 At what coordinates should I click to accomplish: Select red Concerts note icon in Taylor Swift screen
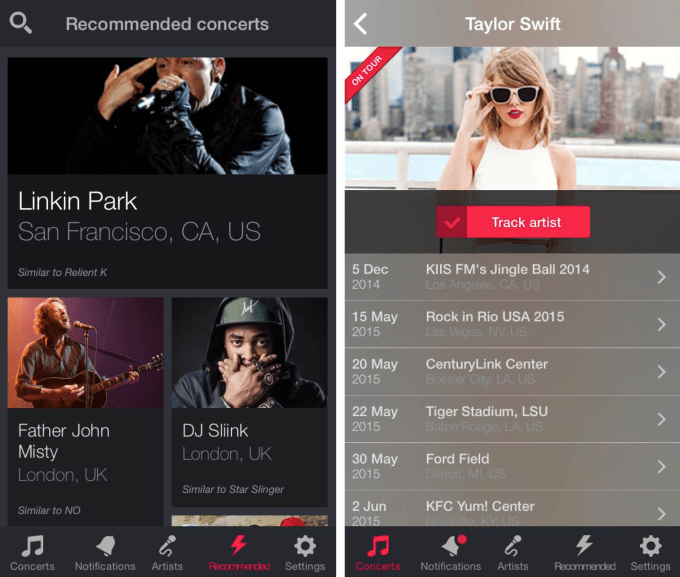[x=378, y=546]
